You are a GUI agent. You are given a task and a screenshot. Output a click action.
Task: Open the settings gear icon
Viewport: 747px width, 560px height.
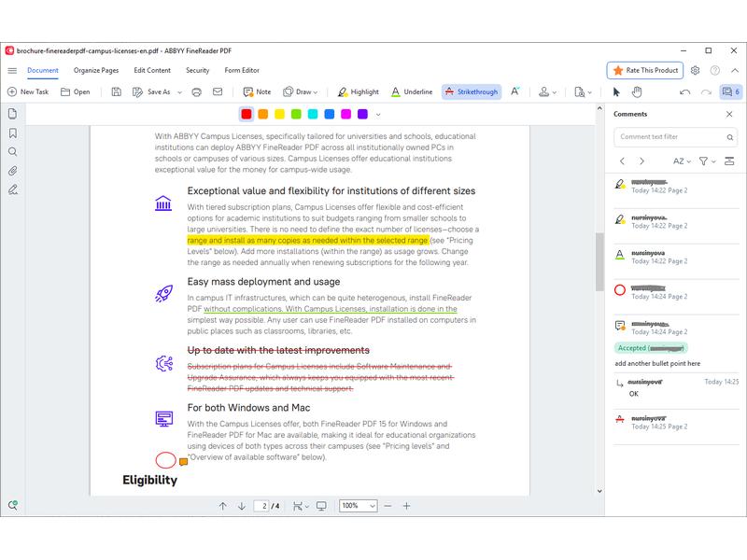[x=695, y=71]
